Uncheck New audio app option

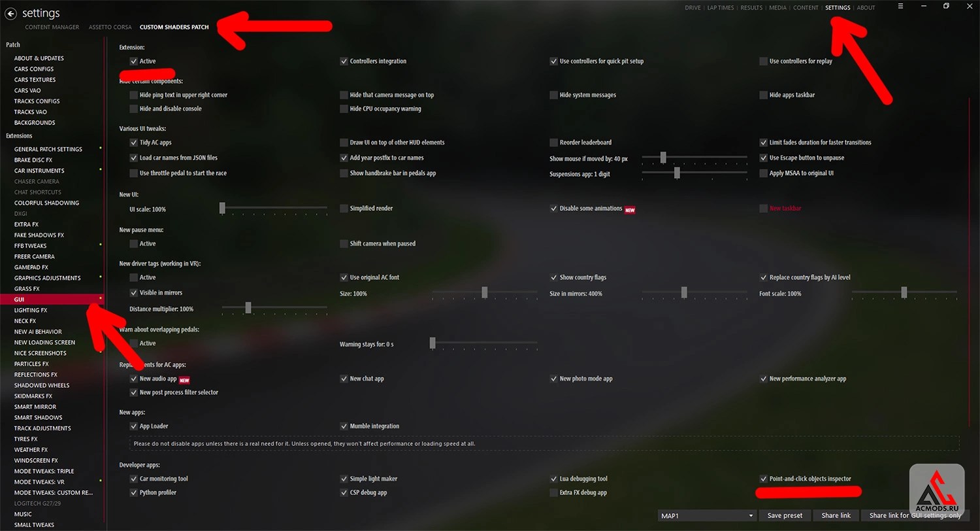(x=134, y=379)
